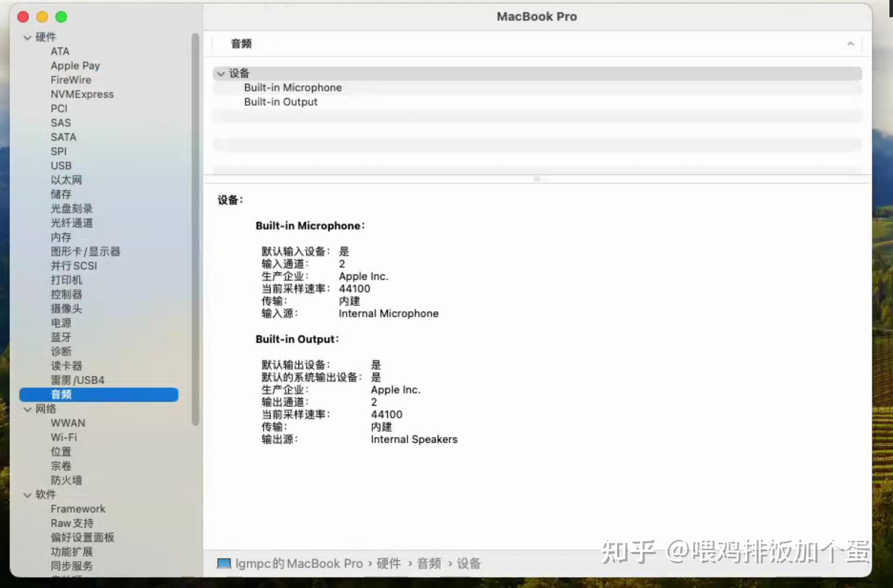Screen dimensions: 893x588
Task: Collapse the 软件 section in sidebar
Action: pyautogui.click(x=27, y=495)
